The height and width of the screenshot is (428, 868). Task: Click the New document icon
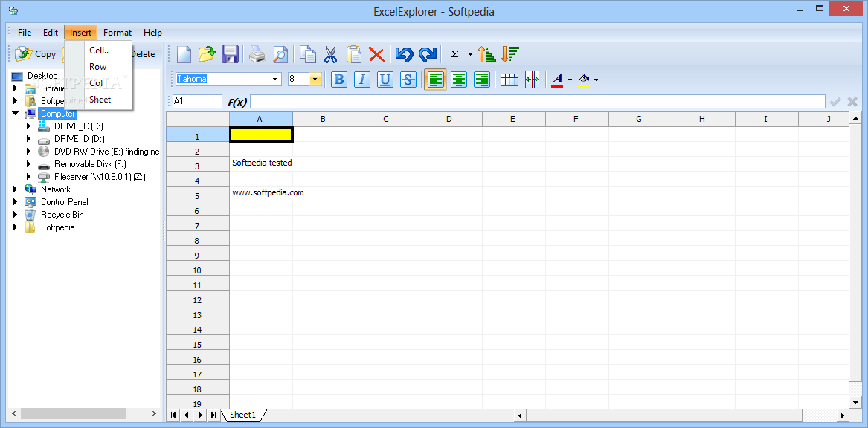184,54
